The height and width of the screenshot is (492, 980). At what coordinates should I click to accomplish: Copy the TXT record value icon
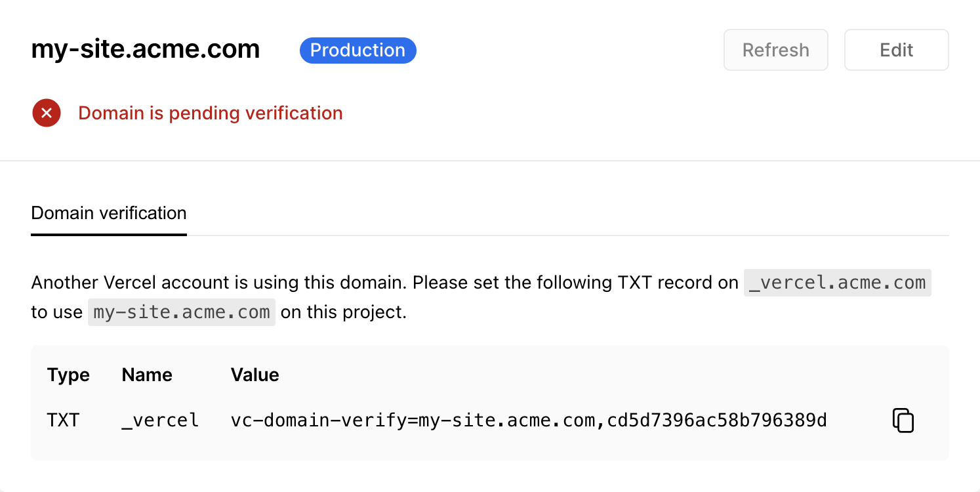pyautogui.click(x=903, y=420)
